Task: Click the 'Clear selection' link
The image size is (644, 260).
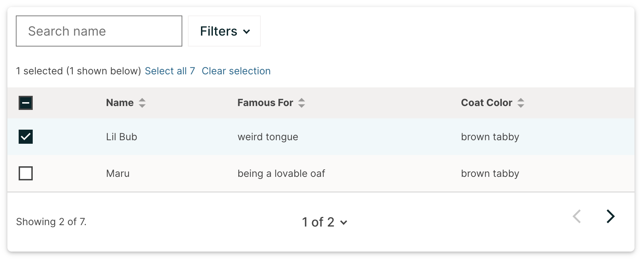Action: [x=236, y=71]
